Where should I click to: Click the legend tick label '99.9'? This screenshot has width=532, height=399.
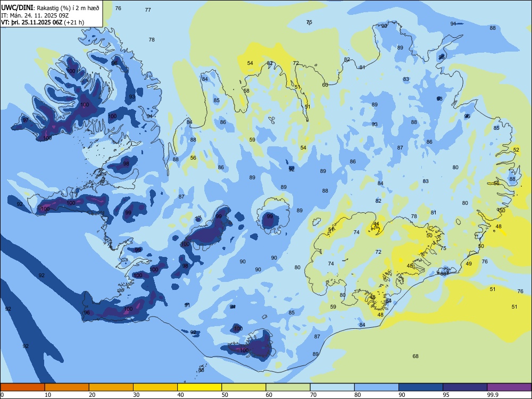(x=493, y=395)
